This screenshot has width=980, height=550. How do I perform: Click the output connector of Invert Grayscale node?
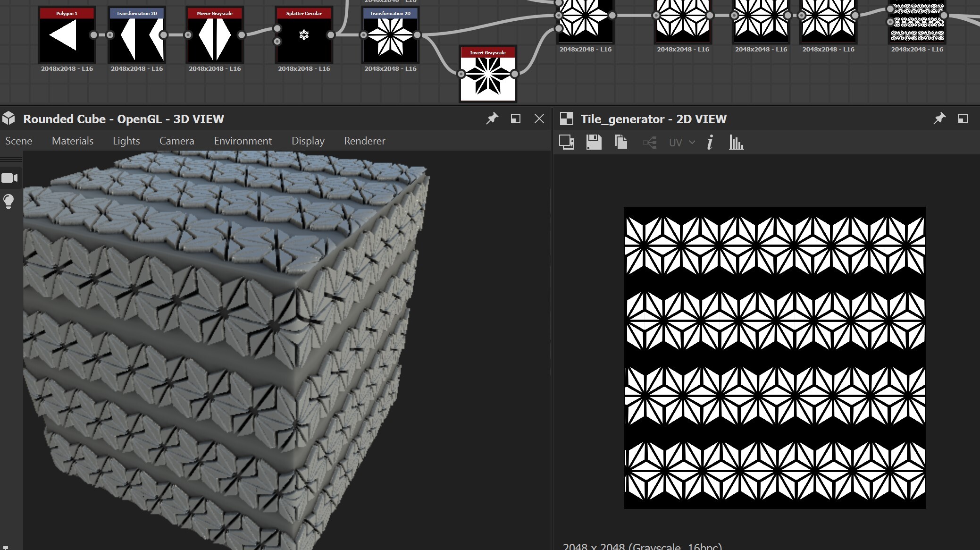click(515, 74)
